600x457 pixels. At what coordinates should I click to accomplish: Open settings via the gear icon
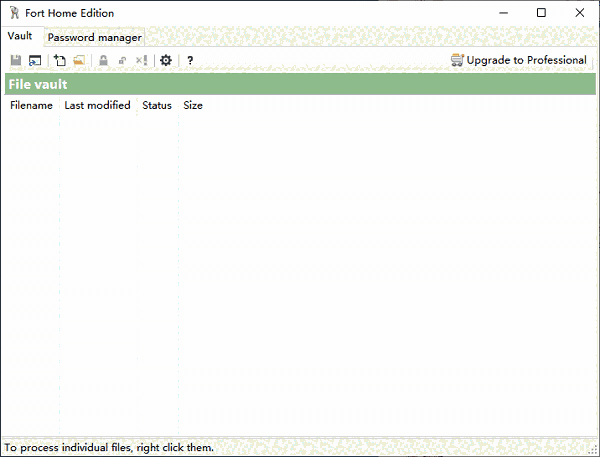[166, 60]
